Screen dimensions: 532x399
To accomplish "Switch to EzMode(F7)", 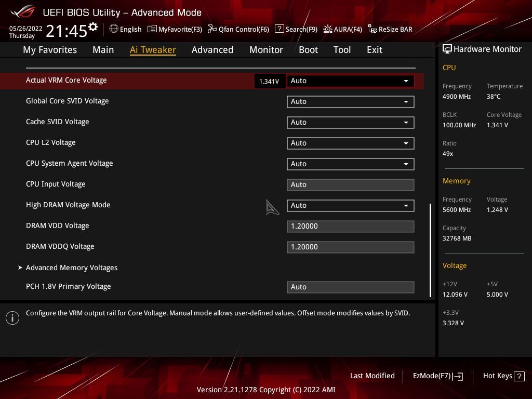I will coord(438,376).
